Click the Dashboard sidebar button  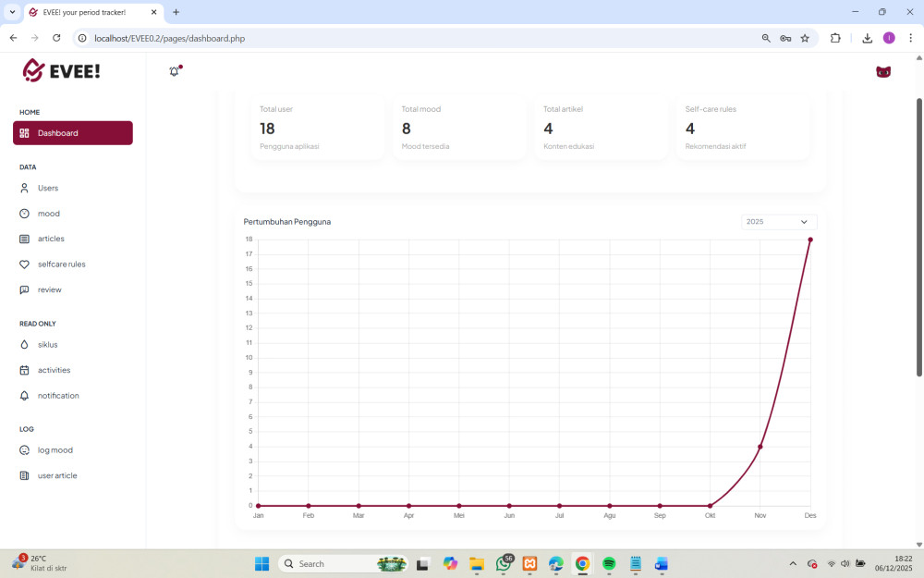click(73, 133)
